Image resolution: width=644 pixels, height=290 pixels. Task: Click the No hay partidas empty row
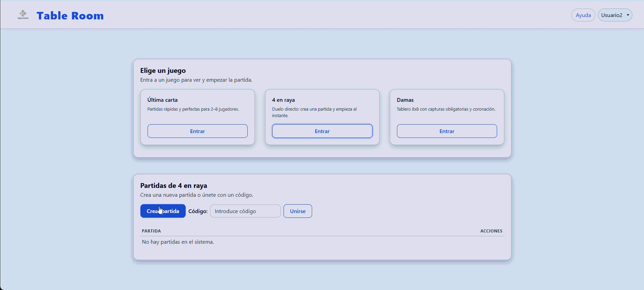coord(178,242)
